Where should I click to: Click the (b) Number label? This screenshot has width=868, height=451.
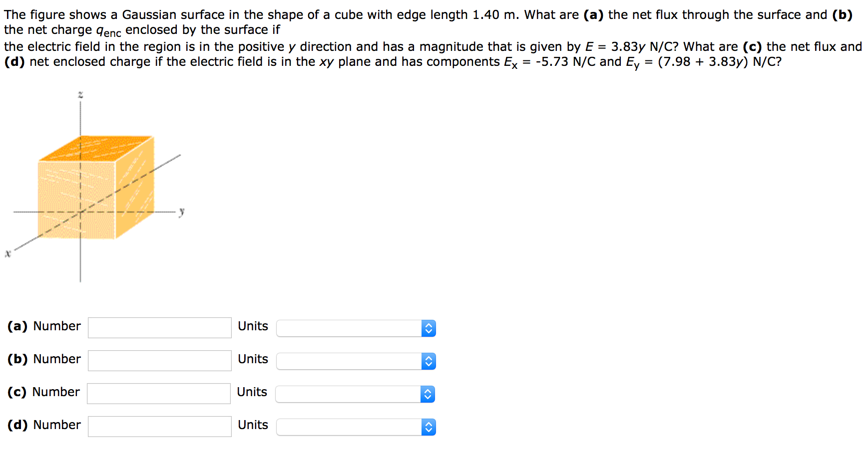(x=44, y=359)
